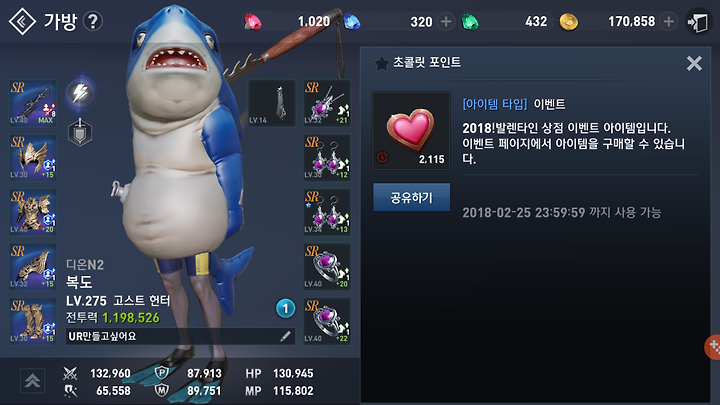Image resolution: width=720 pixels, height=405 pixels.
Task: Edit the greeting message pencil icon
Action: [x=285, y=337]
